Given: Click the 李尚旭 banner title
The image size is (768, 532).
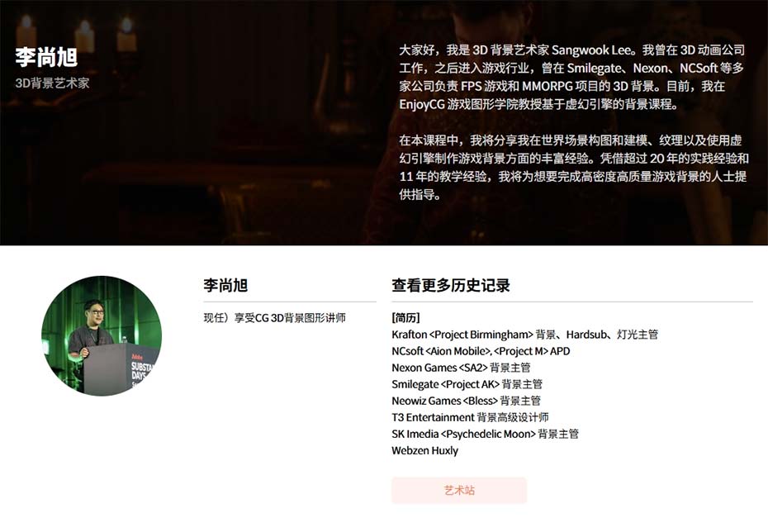Looking at the screenshot, I should tap(46, 57).
